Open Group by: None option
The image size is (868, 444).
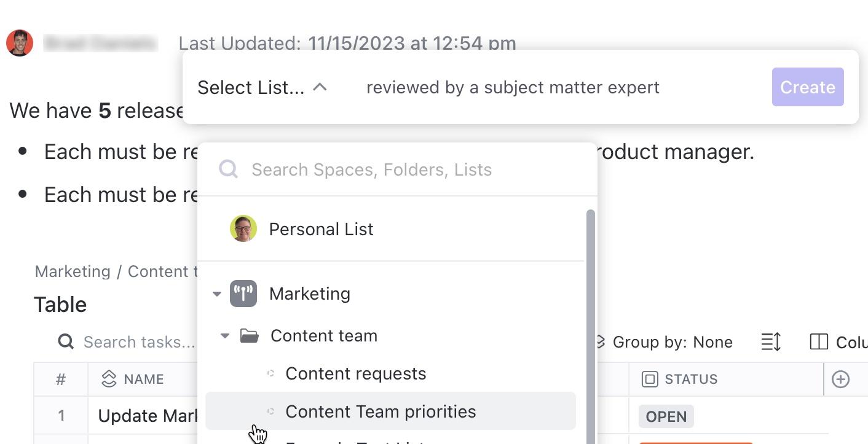672,342
